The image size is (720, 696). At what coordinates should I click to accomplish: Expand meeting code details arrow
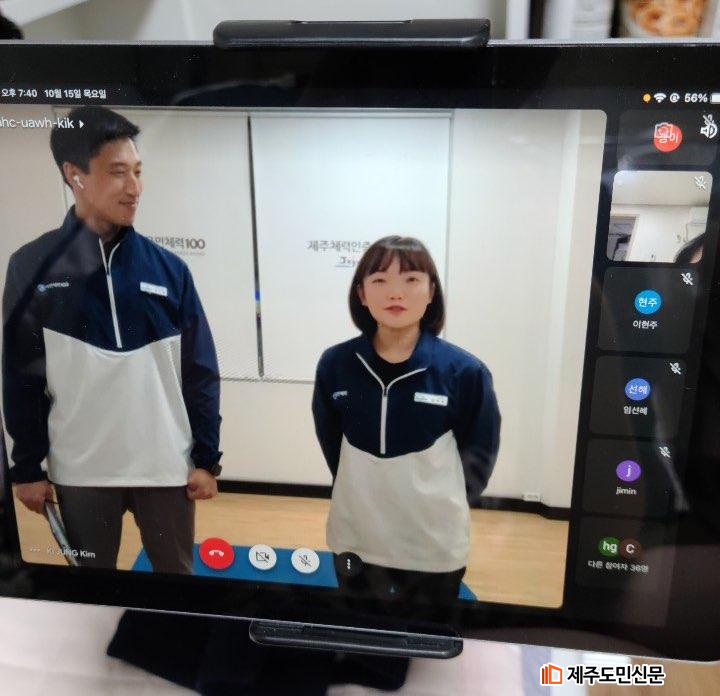[x=81, y=123]
